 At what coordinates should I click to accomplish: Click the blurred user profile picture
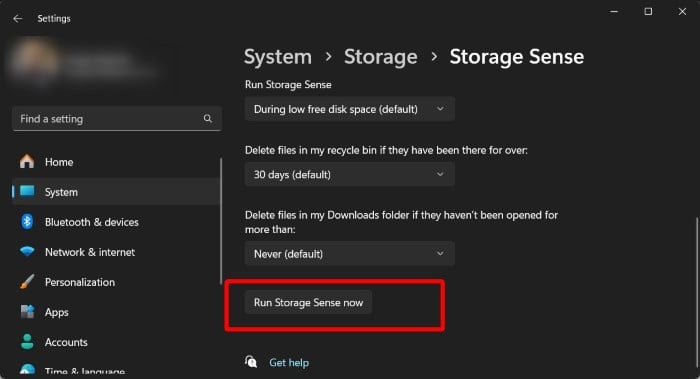[34, 62]
